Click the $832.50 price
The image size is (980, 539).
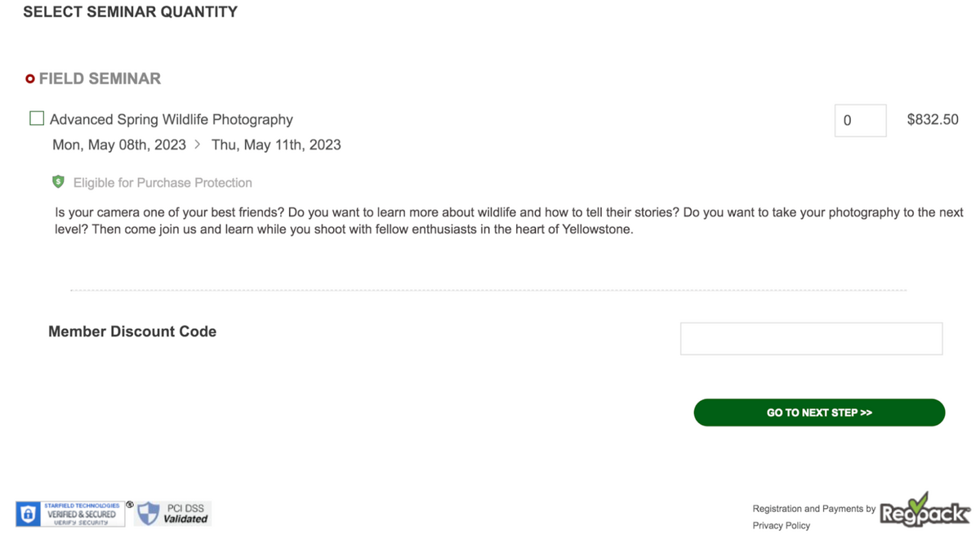point(933,119)
